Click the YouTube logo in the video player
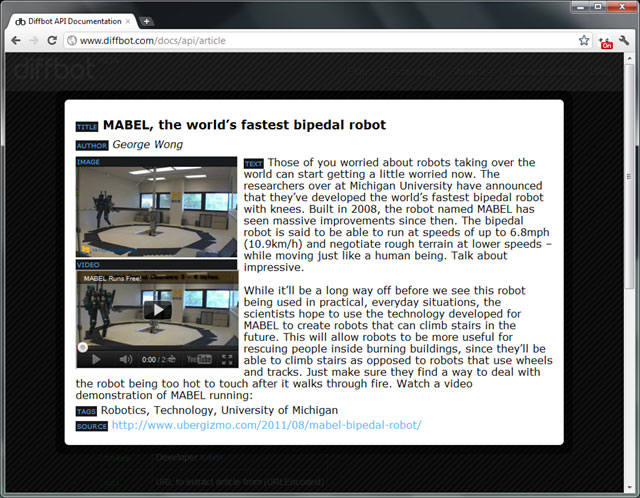Viewport: 640px width, 498px height. [x=199, y=359]
